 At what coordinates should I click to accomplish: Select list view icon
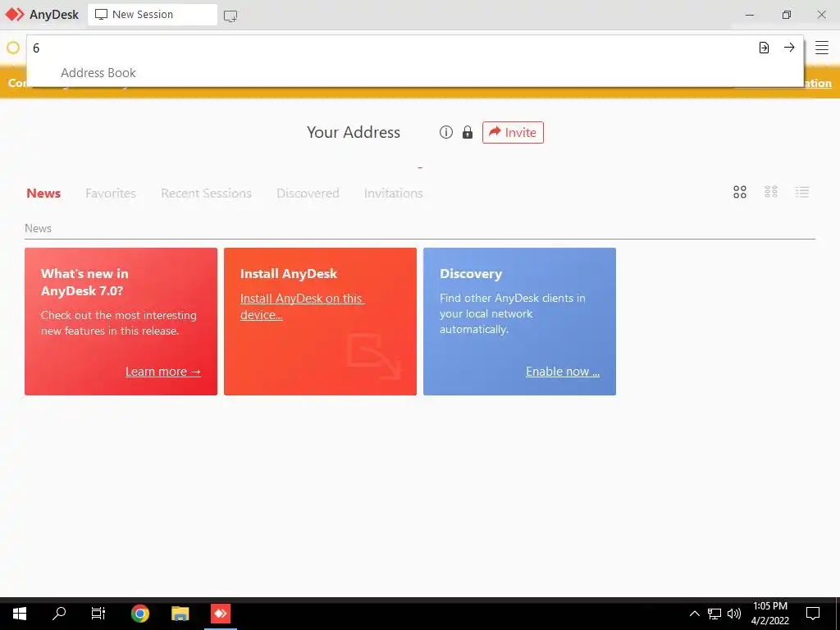tap(802, 192)
